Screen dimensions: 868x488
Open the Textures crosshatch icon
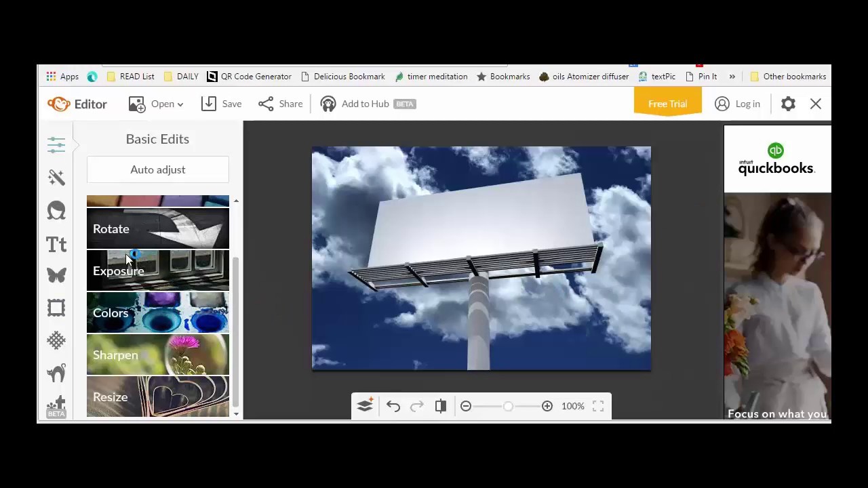tap(56, 340)
